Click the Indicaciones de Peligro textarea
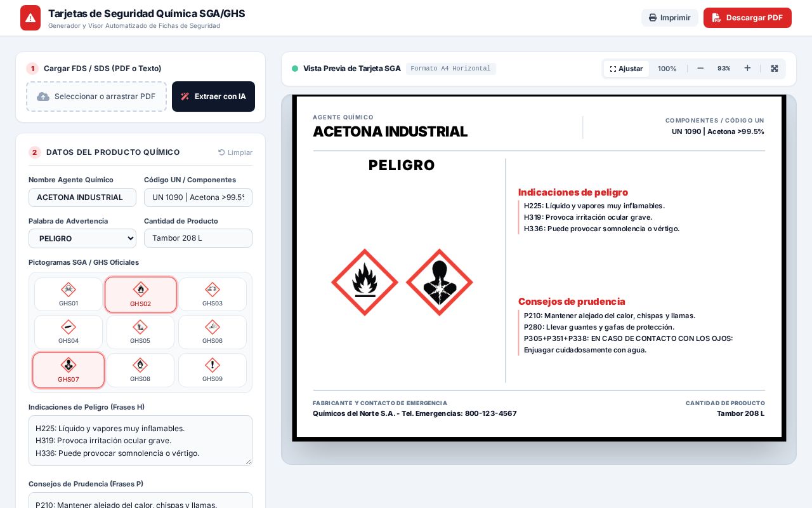Viewport: 812px width, 508px height. tap(140, 441)
